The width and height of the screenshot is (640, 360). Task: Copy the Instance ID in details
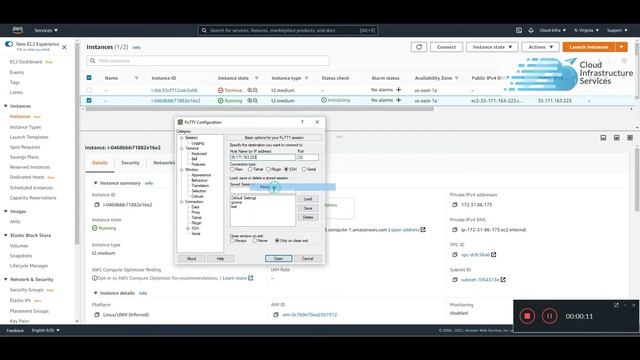[x=97, y=204]
